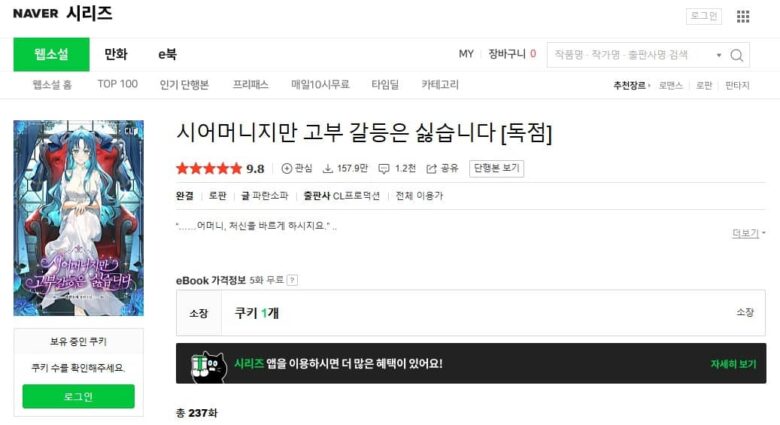
Task: Click the search magnifier icon
Action: [737, 55]
